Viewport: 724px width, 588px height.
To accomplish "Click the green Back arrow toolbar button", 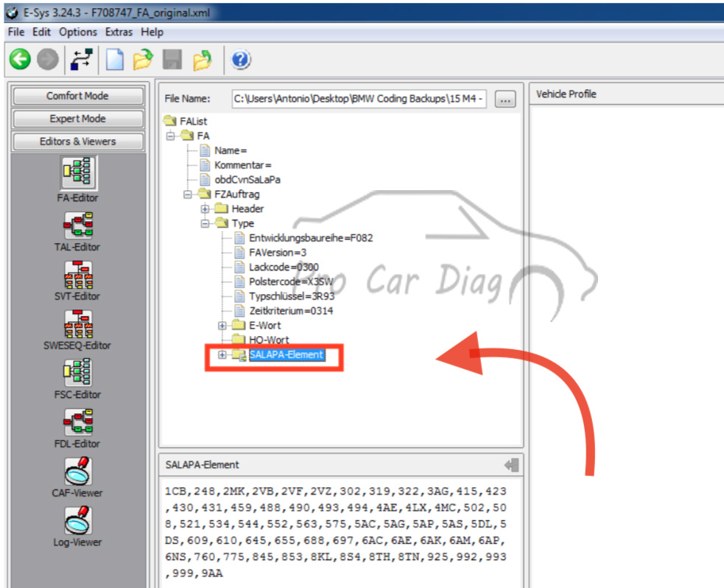I will [20, 60].
